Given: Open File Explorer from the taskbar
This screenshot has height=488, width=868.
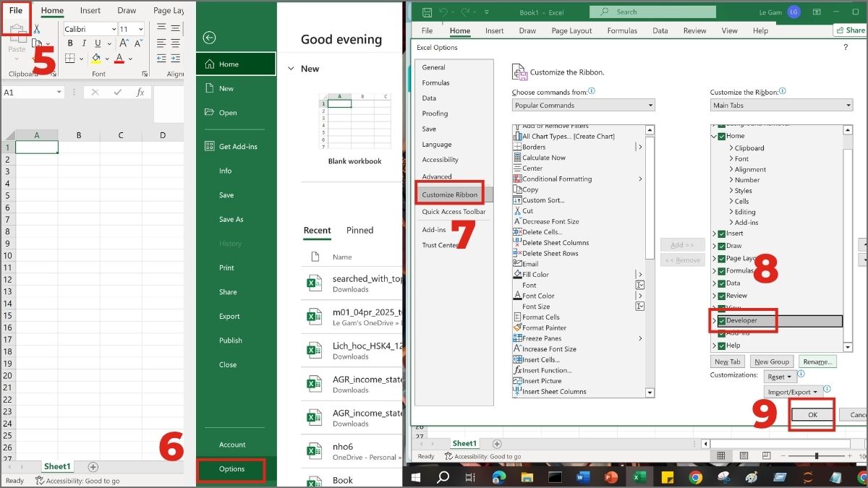Looking at the screenshot, I should [x=527, y=477].
